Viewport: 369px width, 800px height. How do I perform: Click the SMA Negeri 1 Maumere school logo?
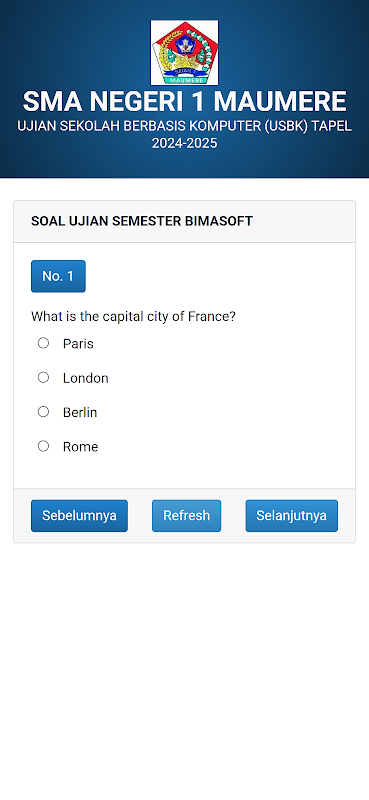184,53
